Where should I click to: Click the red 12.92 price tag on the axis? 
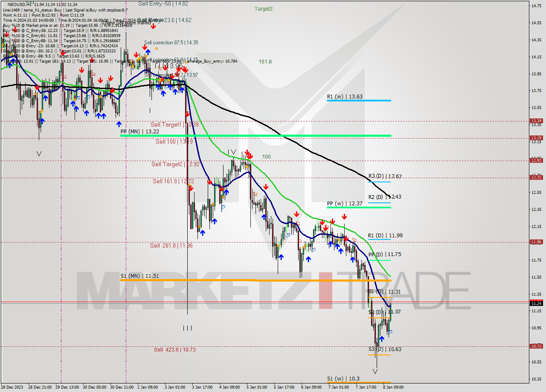536,161
